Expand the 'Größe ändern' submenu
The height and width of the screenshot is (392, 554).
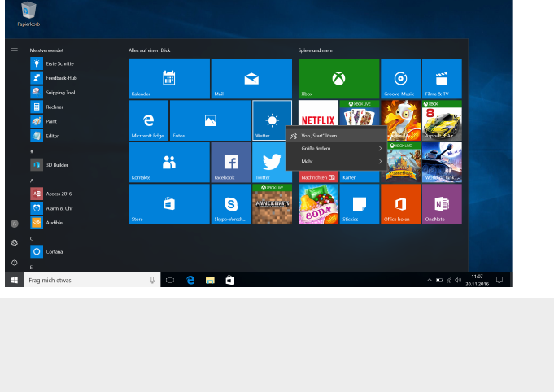point(336,148)
